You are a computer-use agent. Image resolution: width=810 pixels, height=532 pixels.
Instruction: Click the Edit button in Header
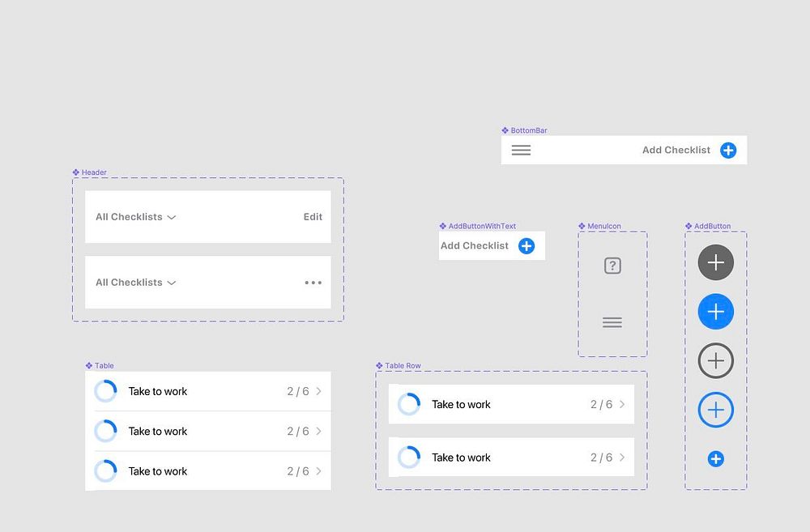(313, 217)
